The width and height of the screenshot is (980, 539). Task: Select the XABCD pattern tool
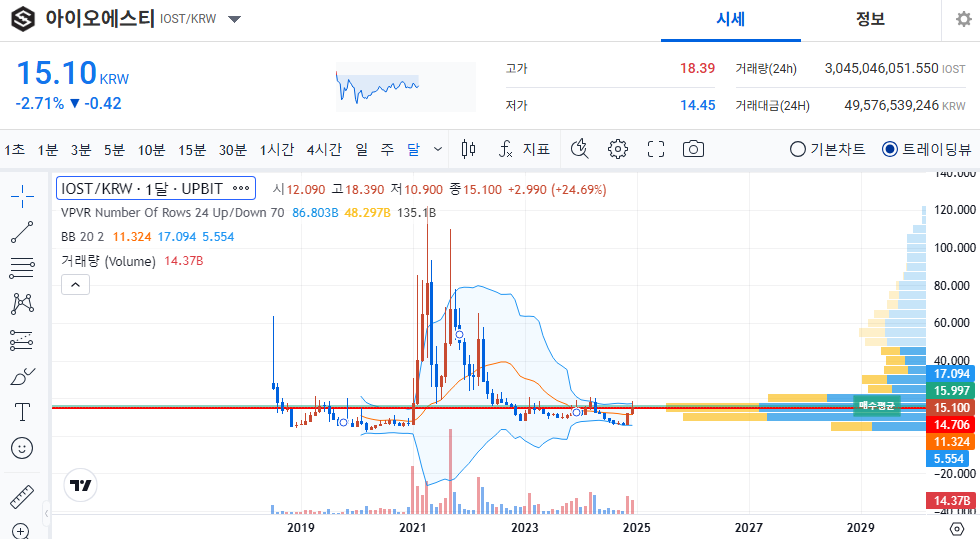pyautogui.click(x=22, y=304)
